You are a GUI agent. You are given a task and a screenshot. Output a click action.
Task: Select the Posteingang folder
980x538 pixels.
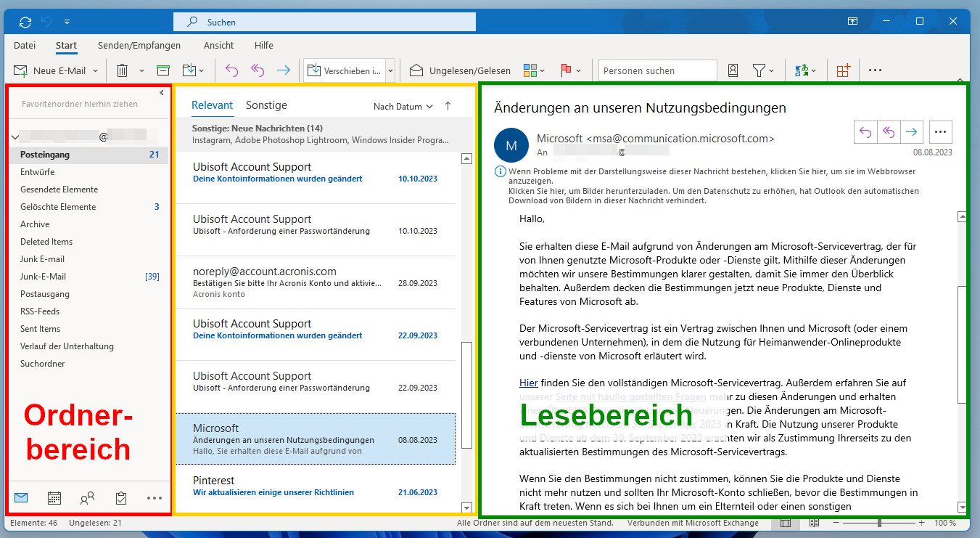tap(88, 155)
